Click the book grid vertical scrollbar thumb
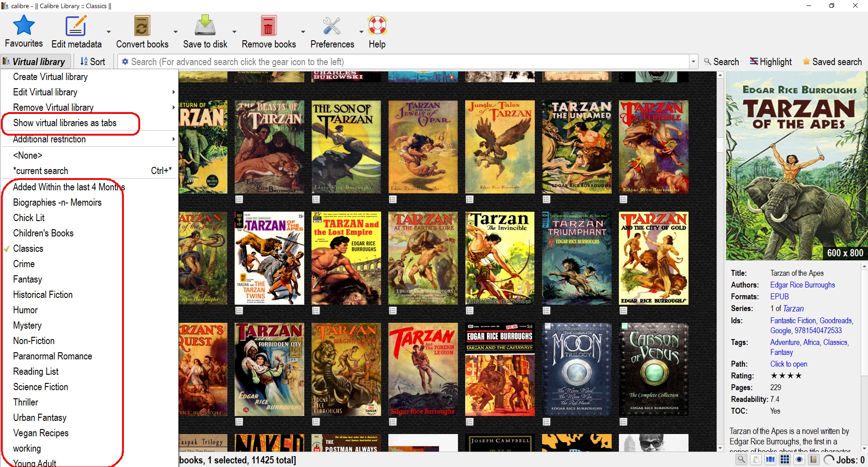This screenshot has width=868, height=467. (x=720, y=145)
